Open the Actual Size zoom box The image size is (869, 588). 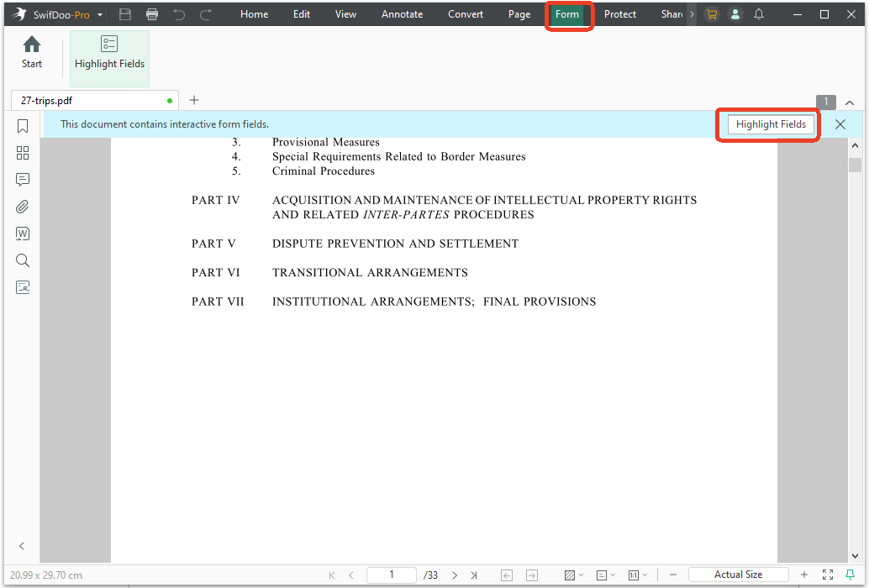coord(738,575)
